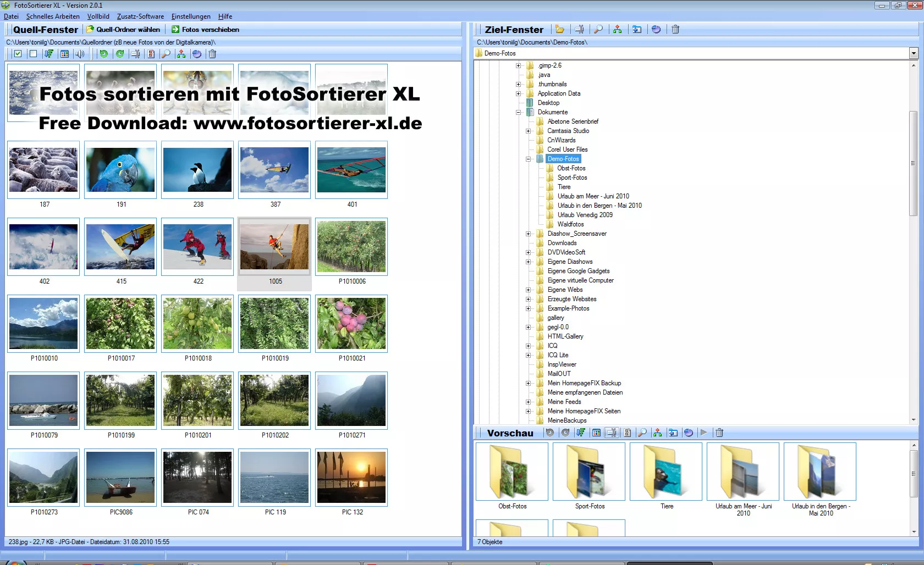Image resolution: width=924 pixels, height=565 pixels.
Task: Select the Waldfotos folder in the tree
Action: click(x=570, y=224)
